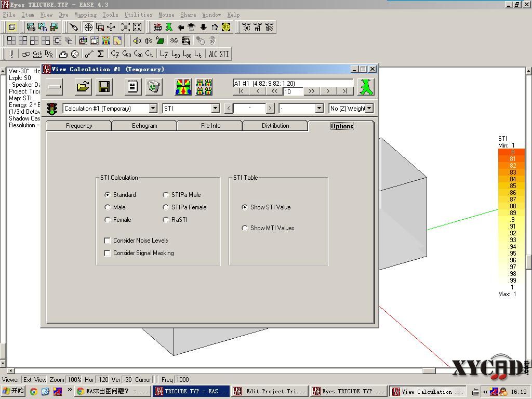532x399 pixels.
Task: Click the 开始 Start button
Action: point(14,391)
